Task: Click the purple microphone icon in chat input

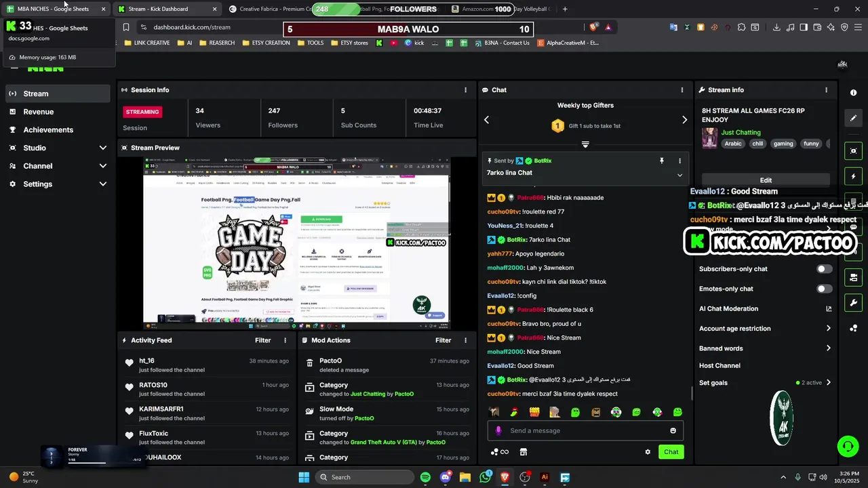Action: pos(498,430)
